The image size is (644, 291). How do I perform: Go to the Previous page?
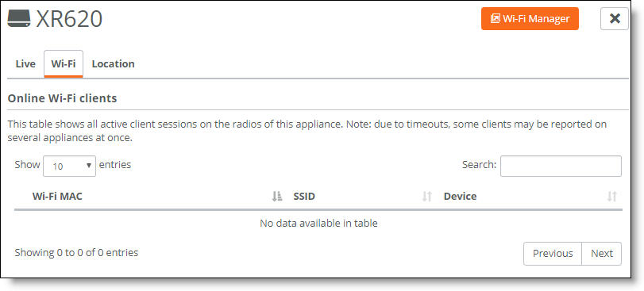click(x=553, y=253)
